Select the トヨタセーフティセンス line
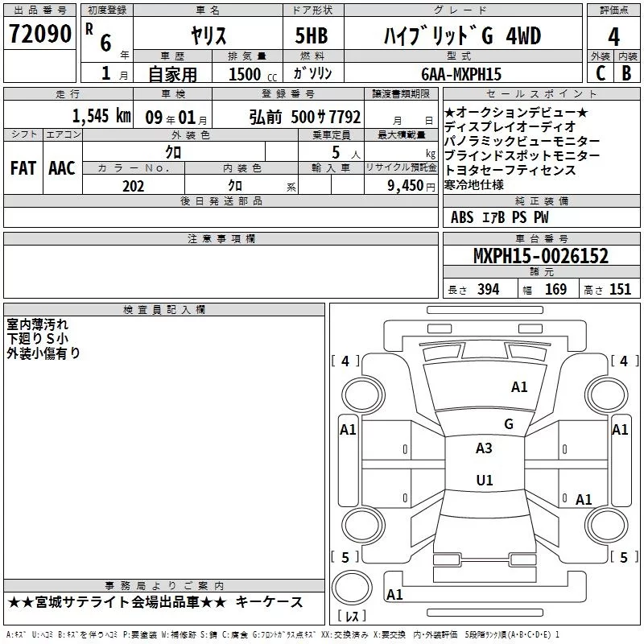The width and height of the screenshot is (644, 644). (510, 170)
